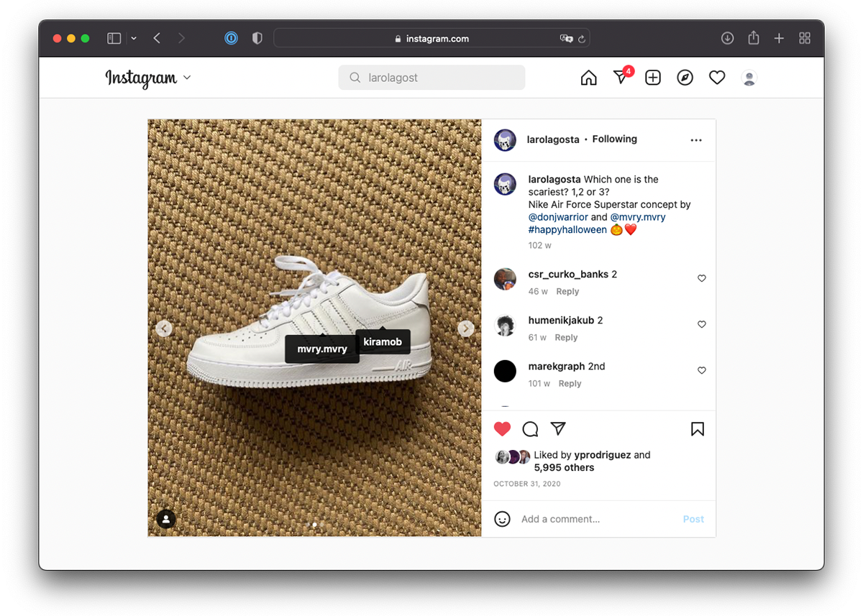Click Instagram search field
Viewport: 863px width, 616px height.
(431, 78)
